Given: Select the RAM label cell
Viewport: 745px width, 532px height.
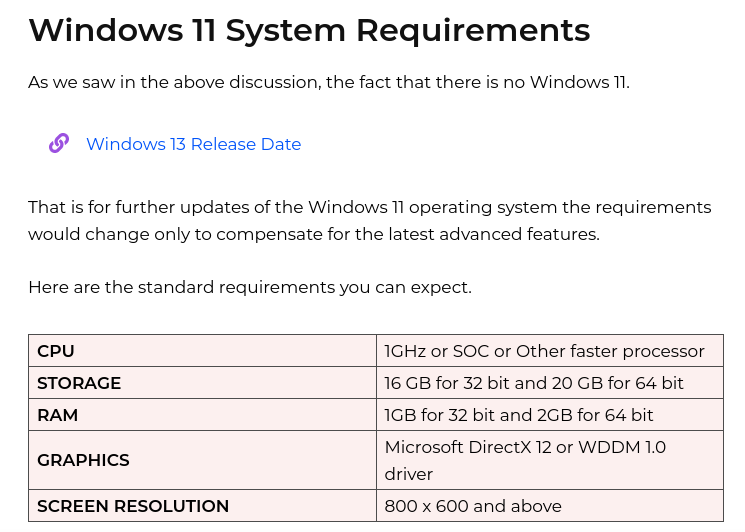Looking at the screenshot, I should (x=58, y=415).
